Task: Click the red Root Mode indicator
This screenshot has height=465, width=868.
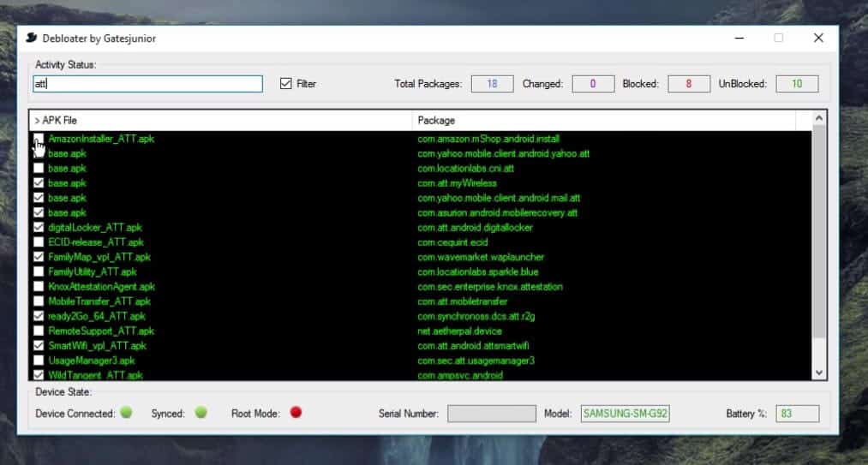Action: pos(296,413)
